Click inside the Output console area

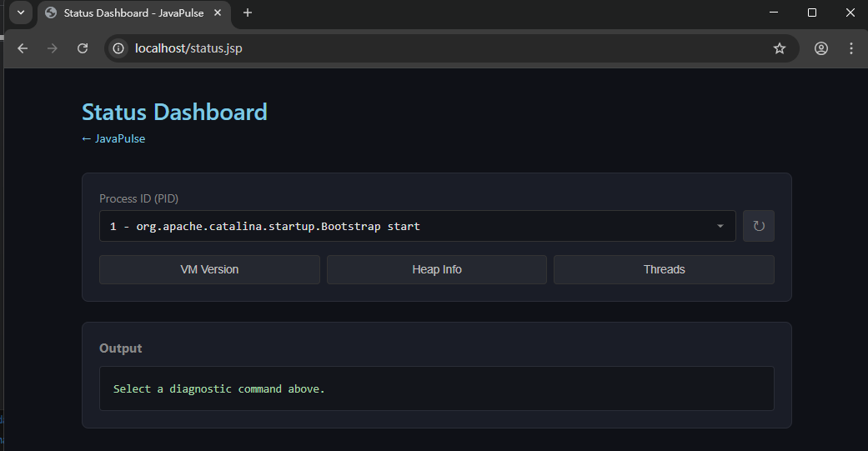[x=436, y=388]
